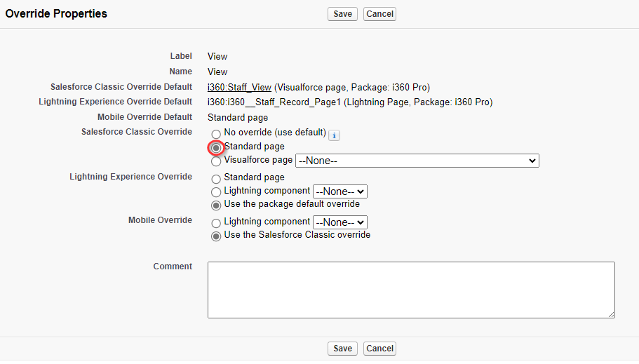Select No override (use default) radio button
The height and width of the screenshot is (364, 639).
coord(216,134)
